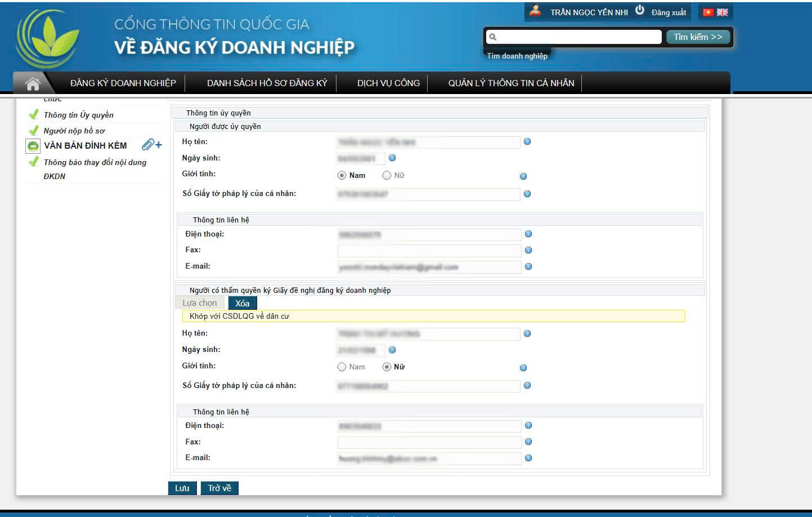This screenshot has height=517, width=812.
Task: Click the user avatar icon at top
Action: 535,11
